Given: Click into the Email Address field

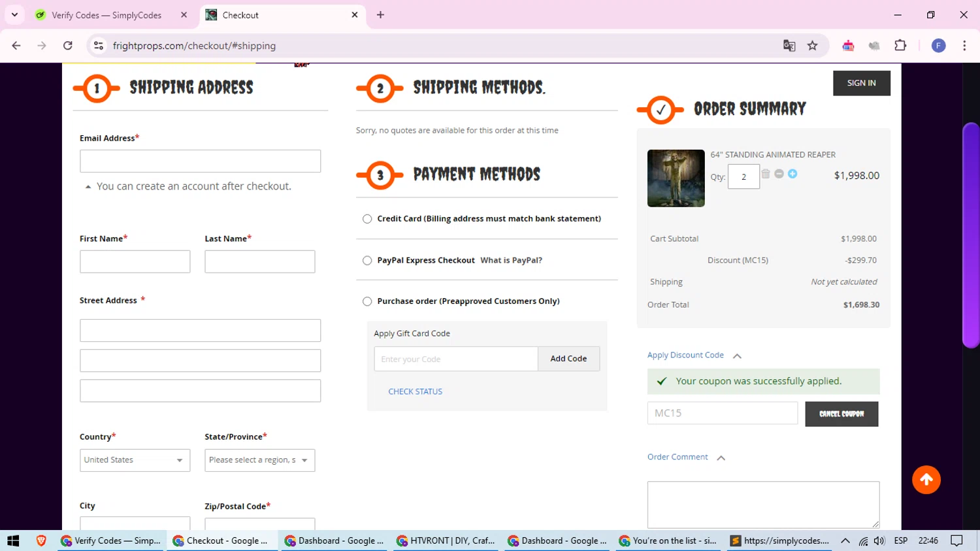Looking at the screenshot, I should [x=200, y=161].
